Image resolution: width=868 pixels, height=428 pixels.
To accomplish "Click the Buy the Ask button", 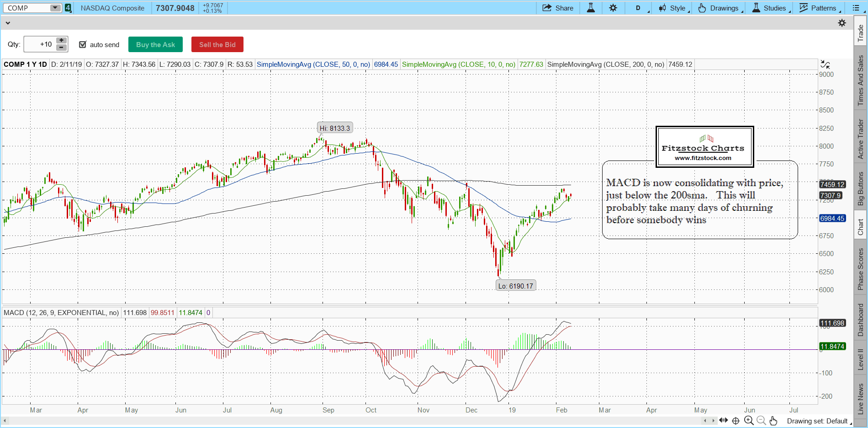I will [155, 44].
